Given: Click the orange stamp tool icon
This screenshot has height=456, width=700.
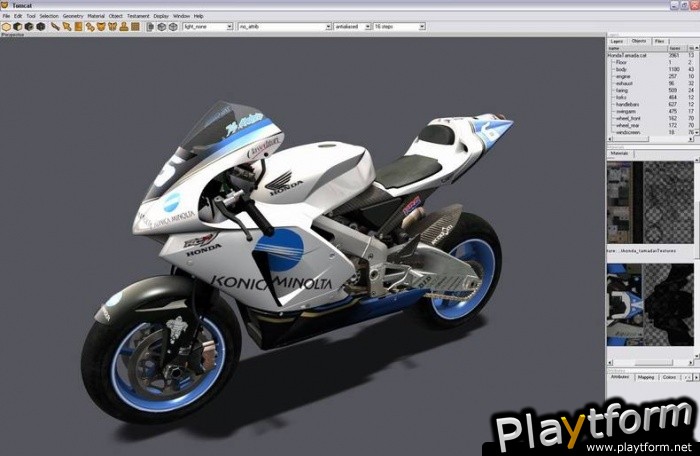Looking at the screenshot, I should tap(124, 27).
